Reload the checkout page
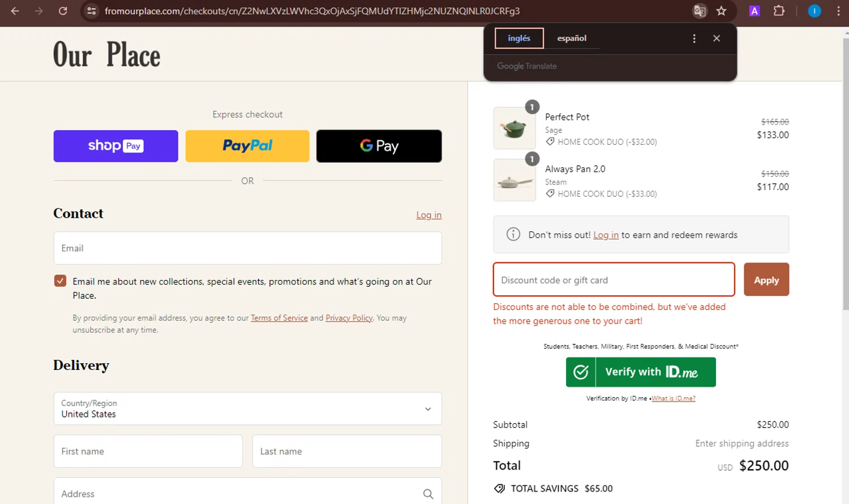 pyautogui.click(x=63, y=11)
